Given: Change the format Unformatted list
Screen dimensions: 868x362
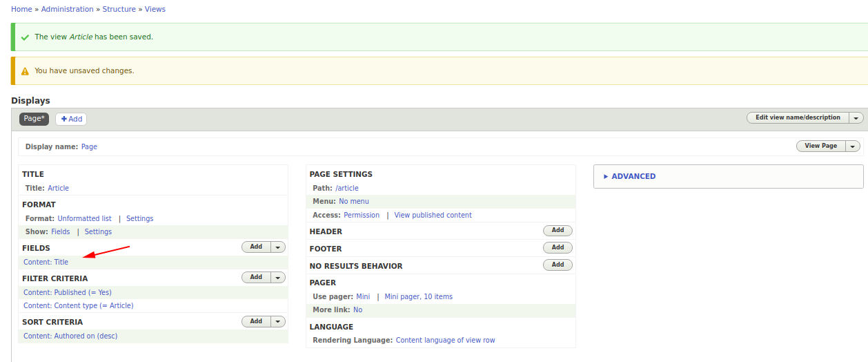Looking at the screenshot, I should point(84,218).
